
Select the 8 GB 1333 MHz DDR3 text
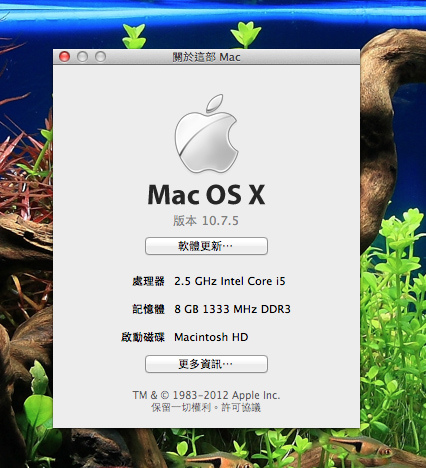pos(232,309)
